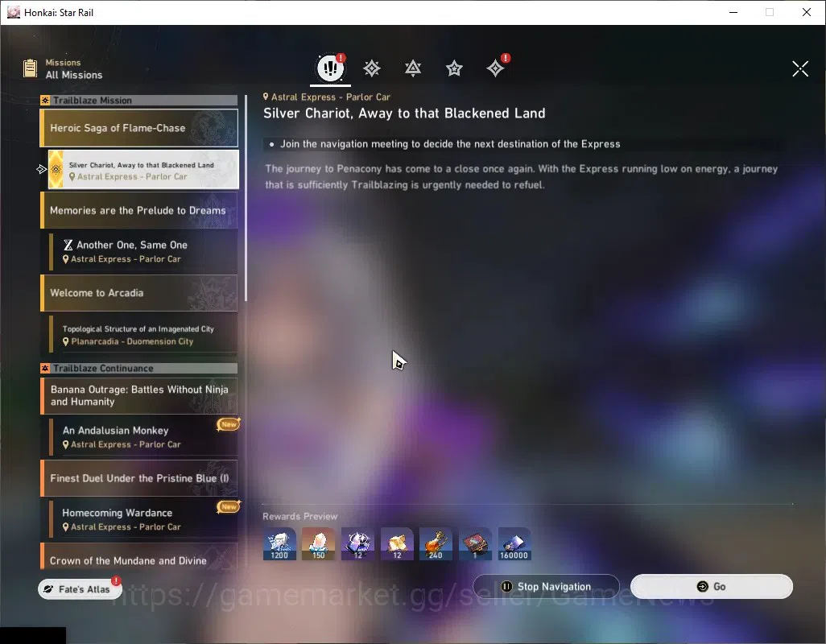Select Silver Chariot, Away to that Blackened Land mission
The image size is (826, 644).
(x=143, y=170)
